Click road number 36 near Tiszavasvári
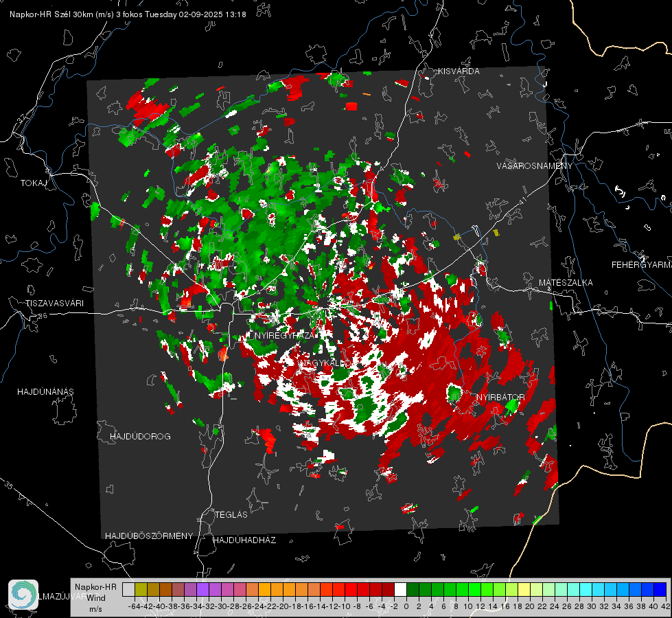The height and width of the screenshot is (618, 672). point(43,316)
